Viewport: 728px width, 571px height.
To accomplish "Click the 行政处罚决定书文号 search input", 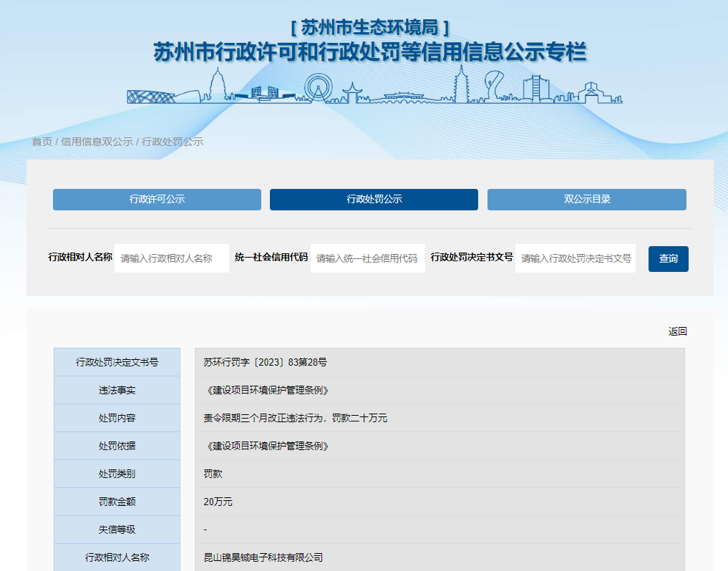I will click(575, 258).
